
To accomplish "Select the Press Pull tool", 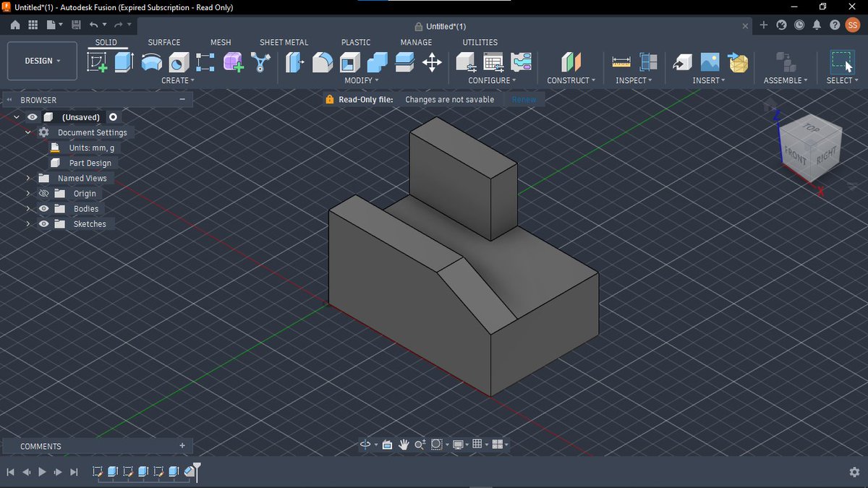I will point(295,62).
